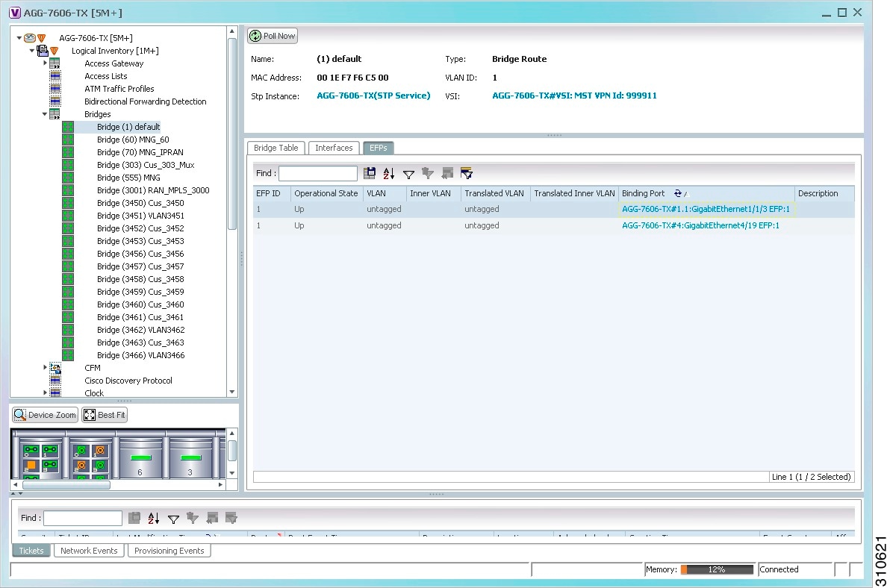Click the show only selected rows icon in EFPs toolbar
This screenshot has height=588, width=890.
[467, 174]
